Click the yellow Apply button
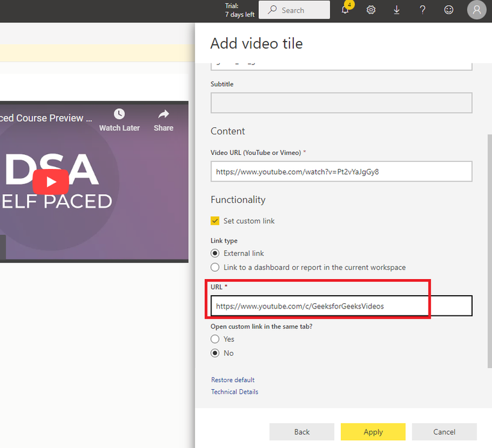The height and width of the screenshot is (448, 492). (x=373, y=432)
